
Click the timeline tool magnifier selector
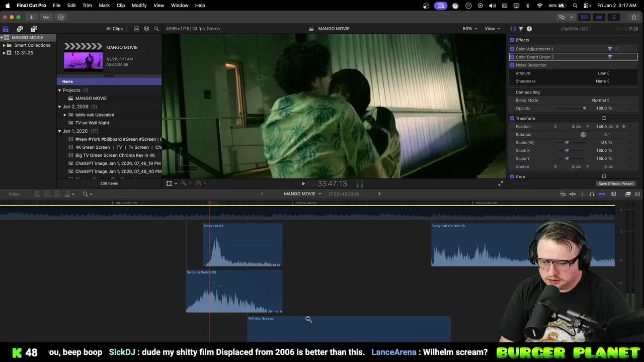pos(88,194)
